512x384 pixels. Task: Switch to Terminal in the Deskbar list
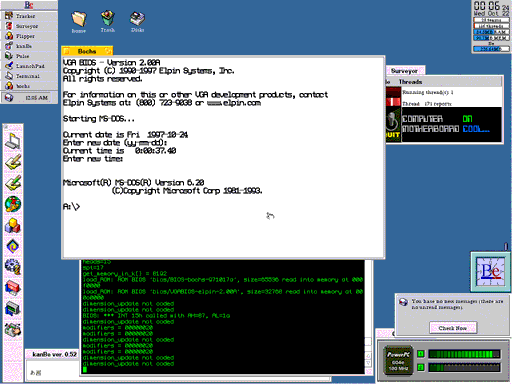(29, 76)
